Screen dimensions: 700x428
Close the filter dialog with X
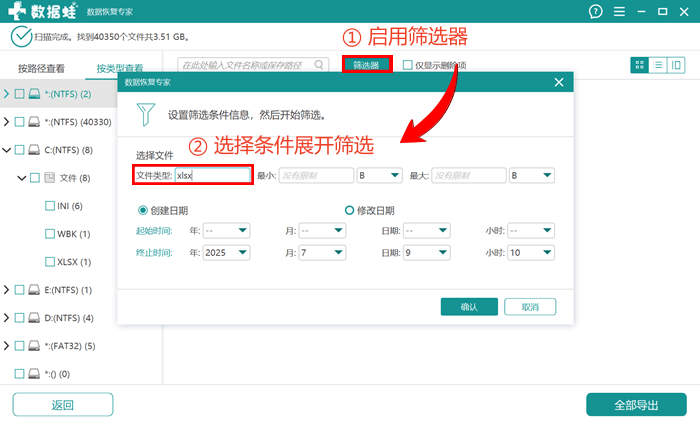point(559,82)
